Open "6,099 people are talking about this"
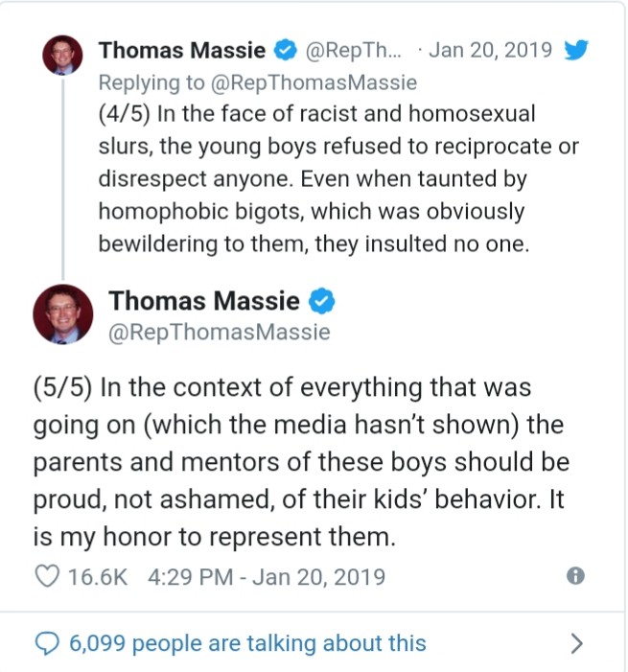The image size is (628, 672). (247, 643)
